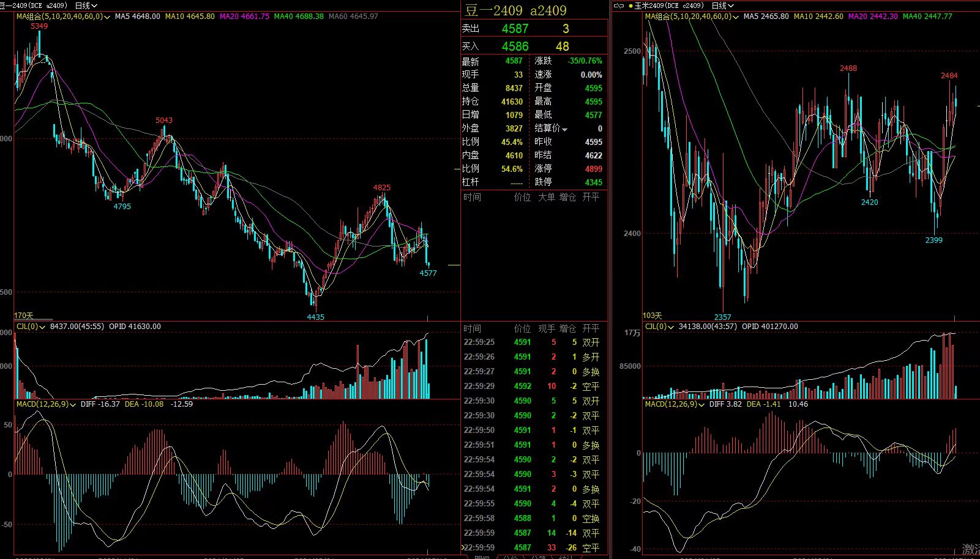
Task: Switch to the 明细 tab below the trade list
Action: (482, 556)
